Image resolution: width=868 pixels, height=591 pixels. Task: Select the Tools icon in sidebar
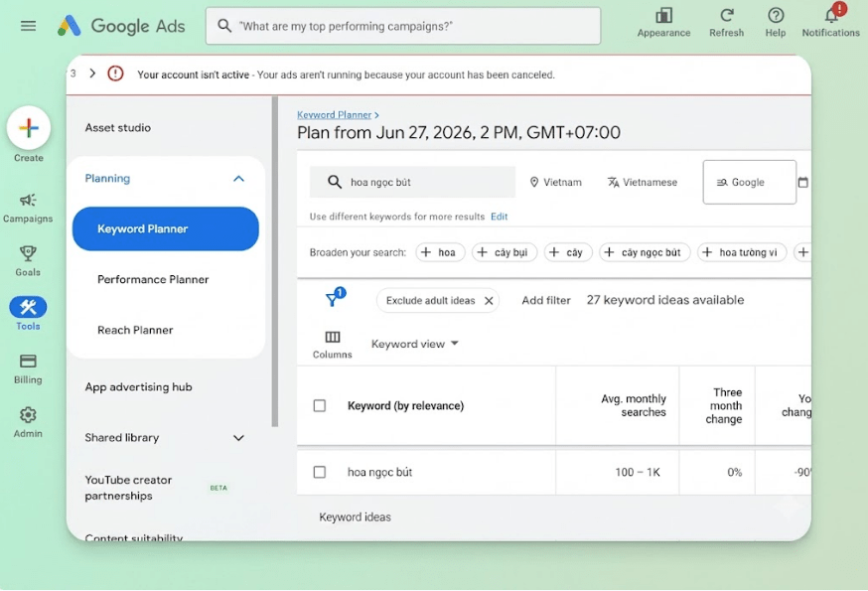pos(28,307)
